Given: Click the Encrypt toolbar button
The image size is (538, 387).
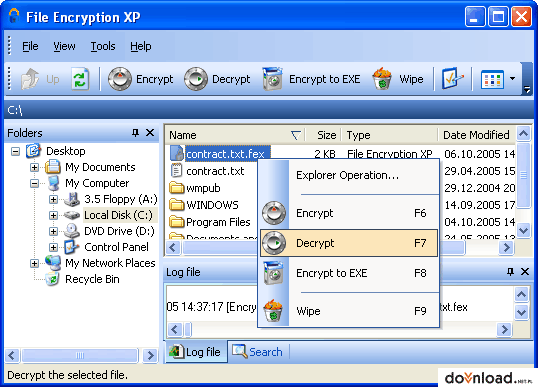Looking at the screenshot, I should coord(140,79).
